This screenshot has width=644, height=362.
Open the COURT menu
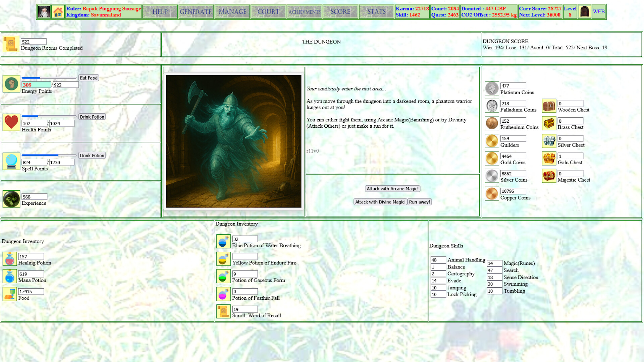[268, 12]
